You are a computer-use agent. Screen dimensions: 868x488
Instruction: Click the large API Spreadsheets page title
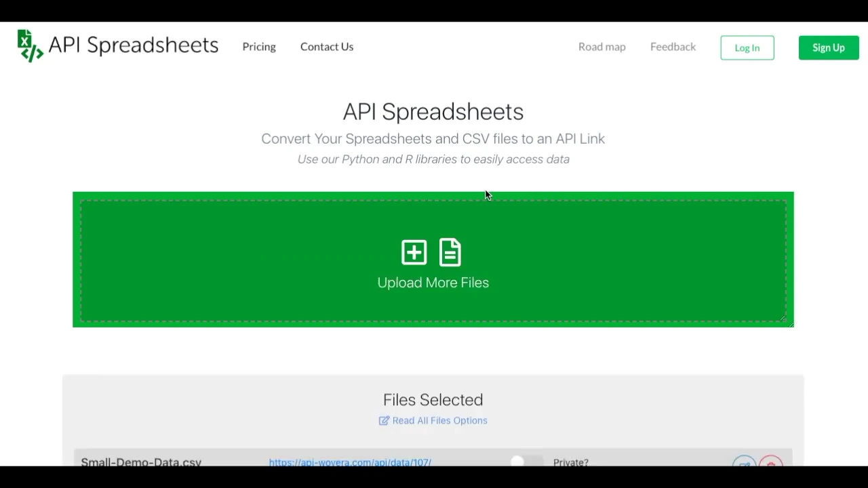click(x=433, y=112)
